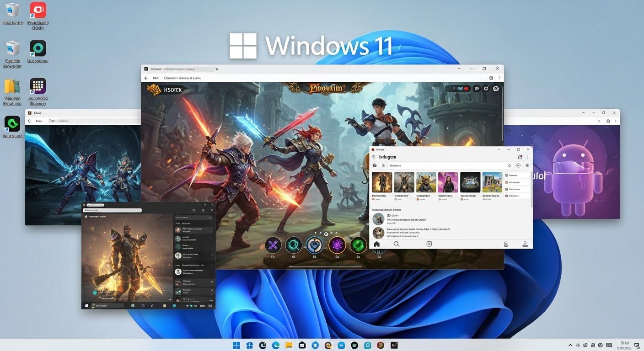Show hidden icons in the system tray
This screenshot has height=351, width=644.
(570, 345)
